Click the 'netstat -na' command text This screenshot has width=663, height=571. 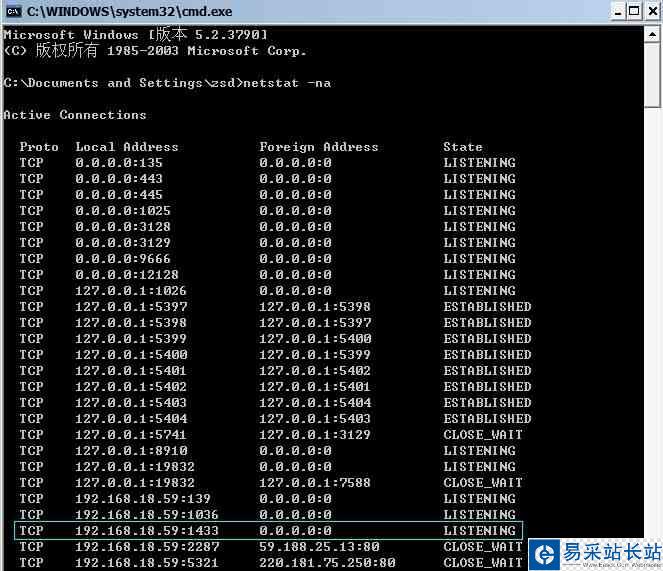coord(287,83)
